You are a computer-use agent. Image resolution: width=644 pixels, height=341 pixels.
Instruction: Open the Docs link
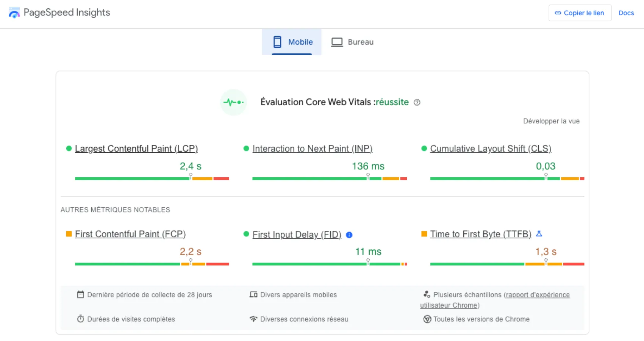click(x=626, y=13)
